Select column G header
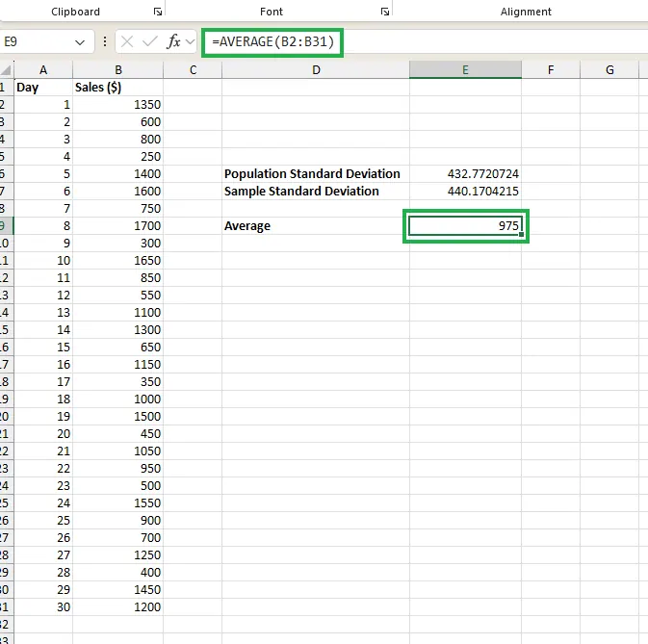This screenshot has height=644, width=648. 609,70
